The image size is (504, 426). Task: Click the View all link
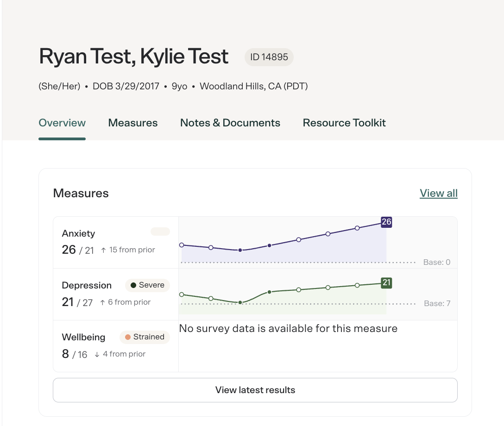[438, 193]
